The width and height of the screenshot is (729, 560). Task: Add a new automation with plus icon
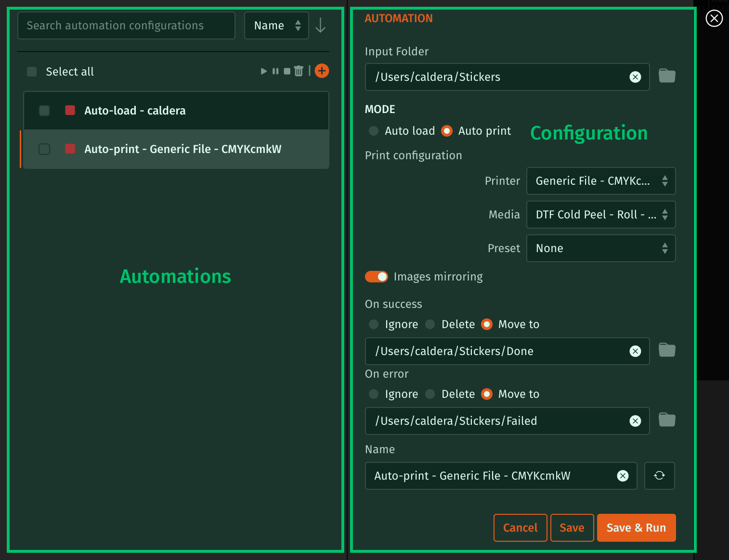(322, 71)
